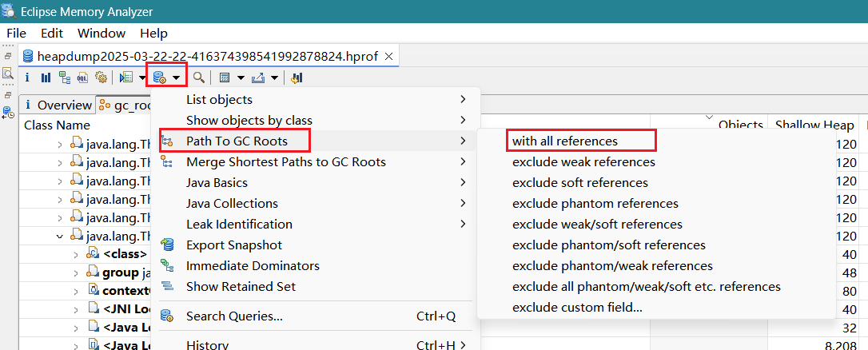The width and height of the screenshot is (868, 350).
Task: Click the Find Object by Address magnifier
Action: (x=198, y=78)
